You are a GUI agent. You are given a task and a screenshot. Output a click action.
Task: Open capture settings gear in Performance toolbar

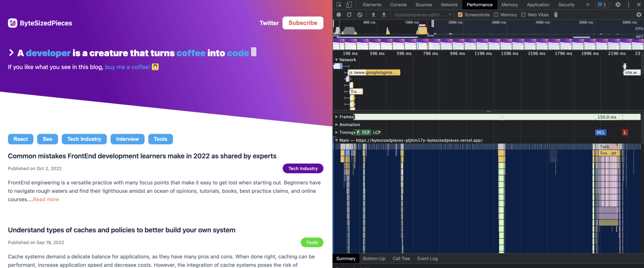coord(638,15)
